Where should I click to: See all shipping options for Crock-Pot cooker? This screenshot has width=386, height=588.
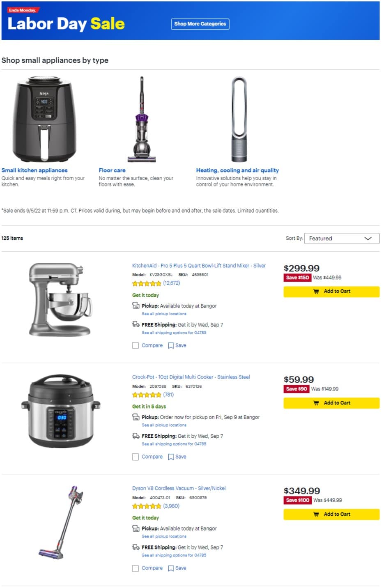pyautogui.click(x=174, y=444)
